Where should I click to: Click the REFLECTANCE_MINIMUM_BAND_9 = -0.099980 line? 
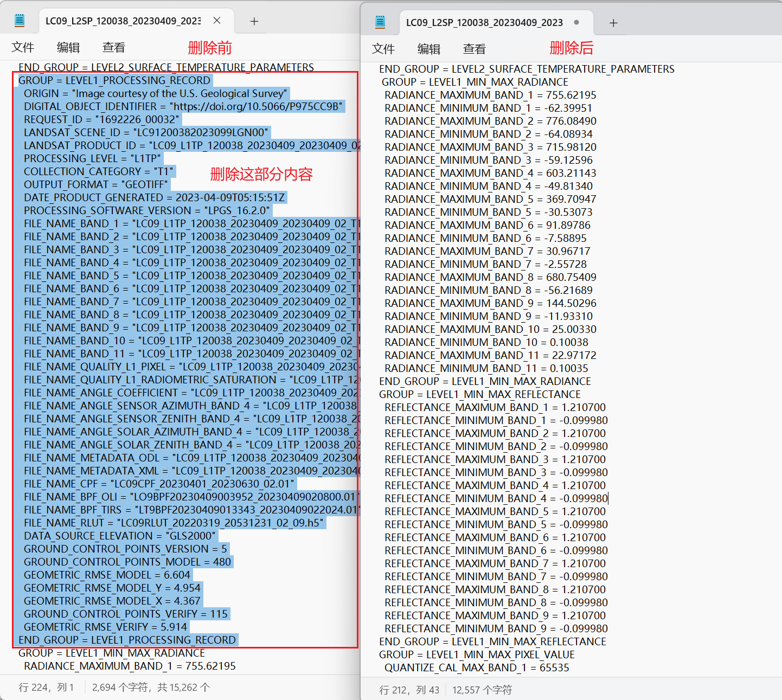pos(496,628)
